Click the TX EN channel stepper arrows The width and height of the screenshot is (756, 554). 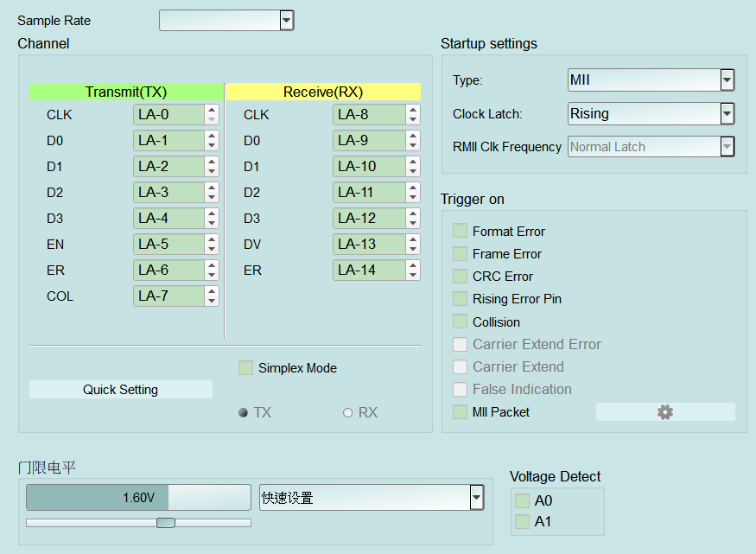212,245
